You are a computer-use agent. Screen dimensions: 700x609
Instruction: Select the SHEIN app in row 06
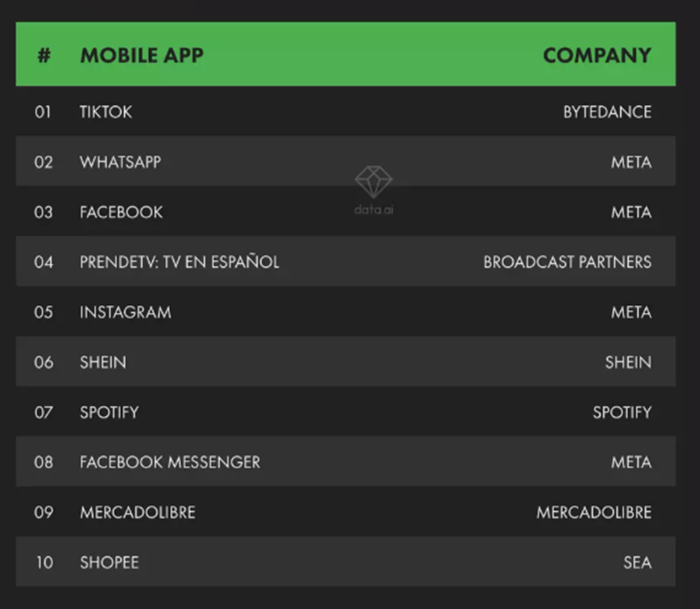click(x=103, y=363)
